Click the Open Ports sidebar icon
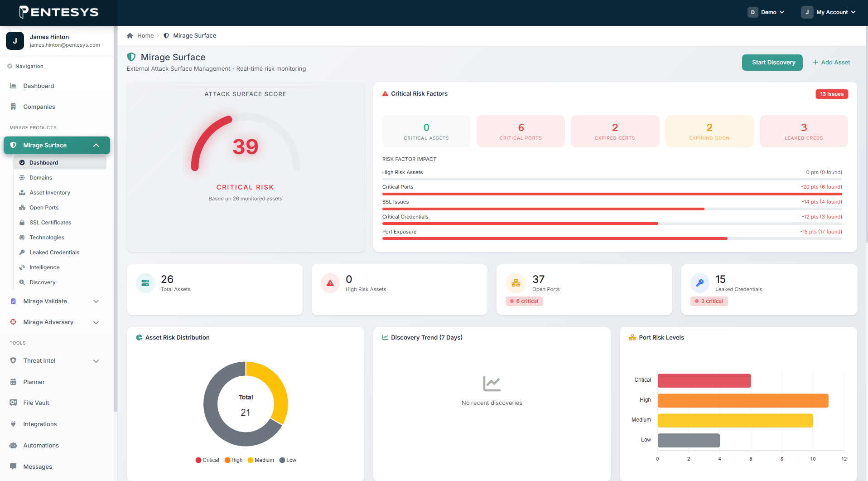Screen dimensions: 868x481 coord(22,208)
